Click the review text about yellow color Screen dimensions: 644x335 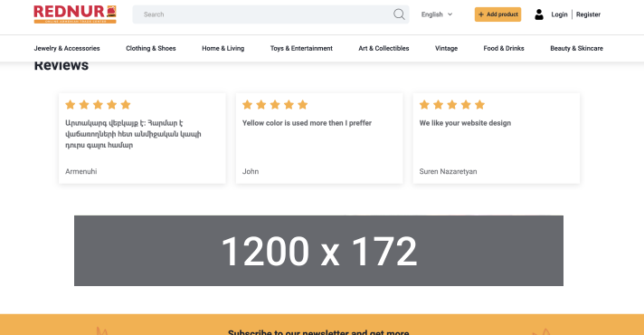point(307,123)
